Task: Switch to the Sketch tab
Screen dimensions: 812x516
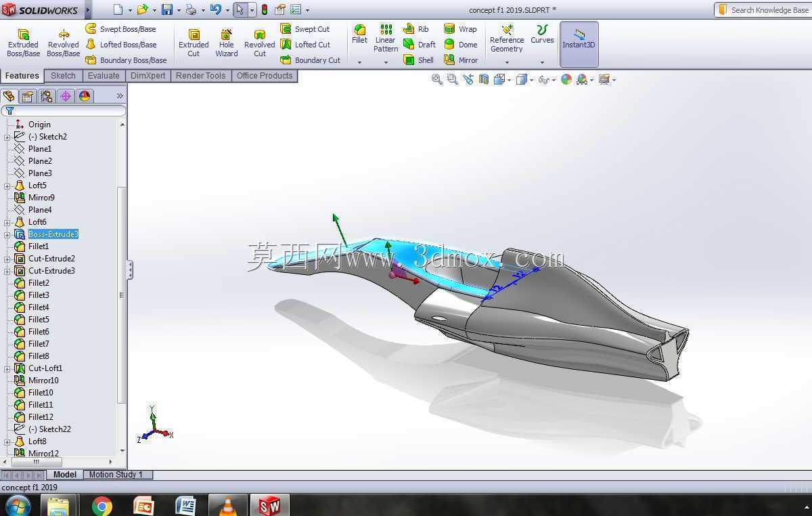Action: (x=63, y=76)
